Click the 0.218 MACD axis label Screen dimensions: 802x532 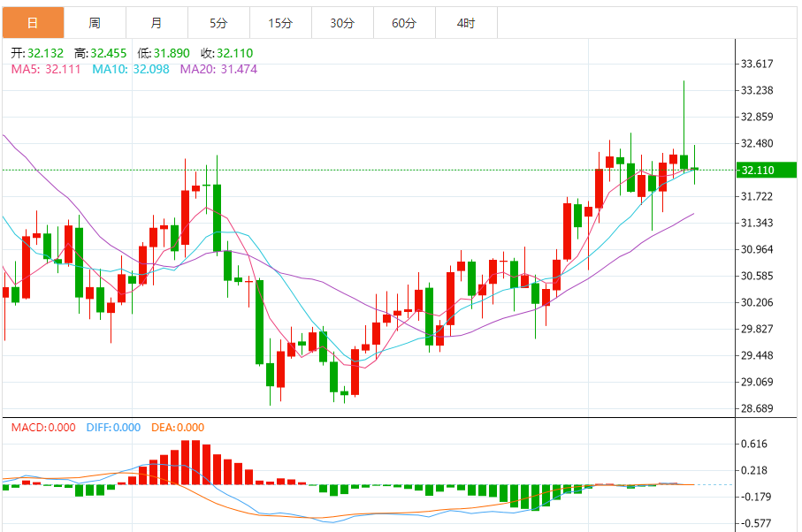click(x=754, y=471)
